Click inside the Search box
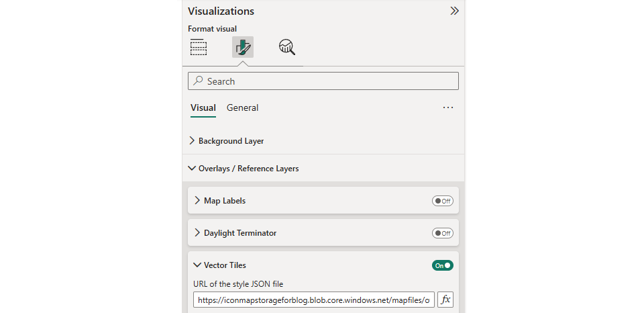Screen dimensions: 644x313 (329, 81)
